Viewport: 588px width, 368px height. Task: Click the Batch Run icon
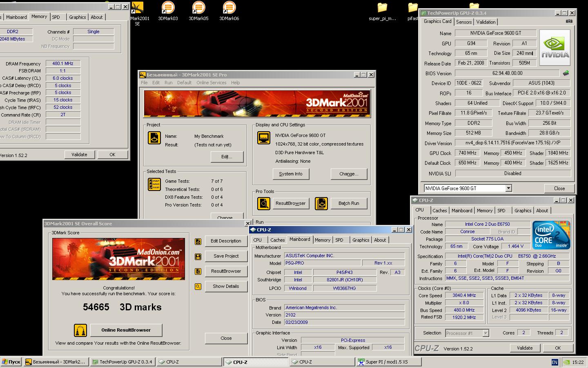coord(321,203)
